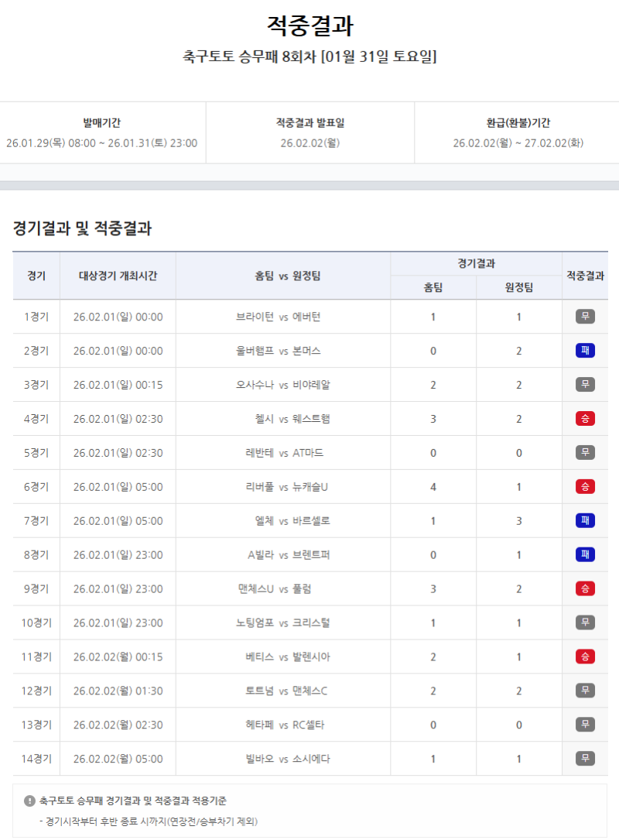
Task: Click the 무 badge in the 1경기 row
Action: click(x=585, y=317)
